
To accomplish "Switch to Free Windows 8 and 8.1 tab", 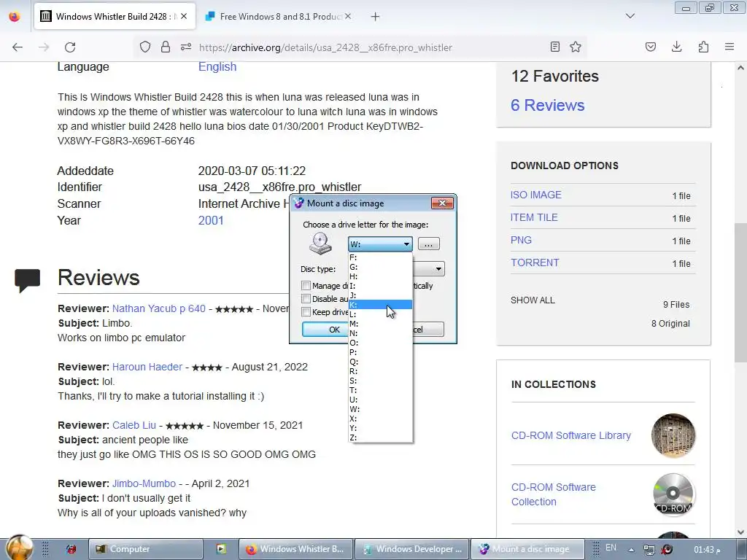I will click(279, 16).
